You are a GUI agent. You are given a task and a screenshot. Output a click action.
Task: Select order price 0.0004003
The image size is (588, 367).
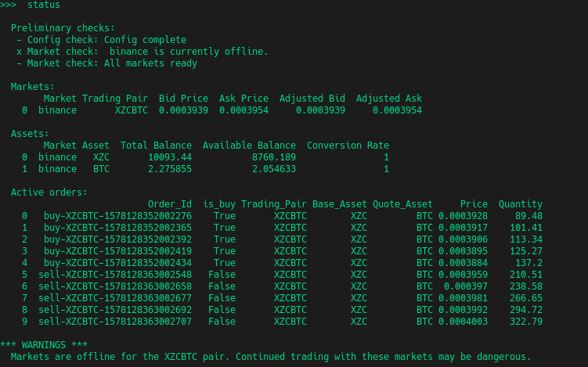(x=464, y=322)
